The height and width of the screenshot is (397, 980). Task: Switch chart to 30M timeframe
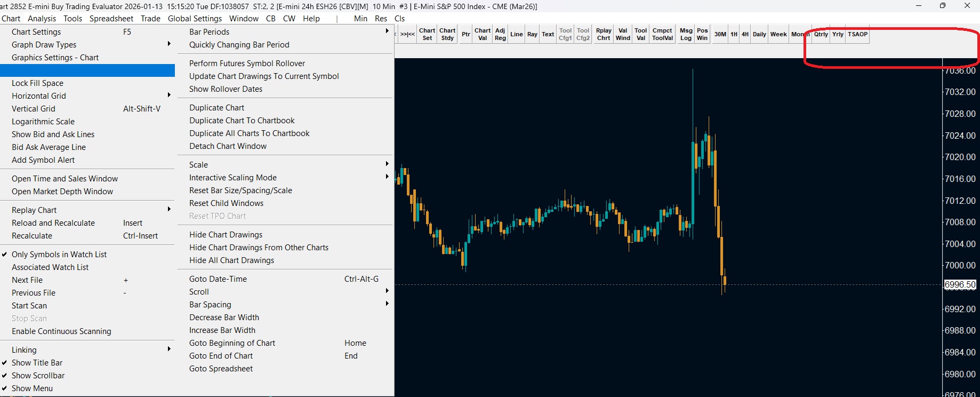point(720,34)
